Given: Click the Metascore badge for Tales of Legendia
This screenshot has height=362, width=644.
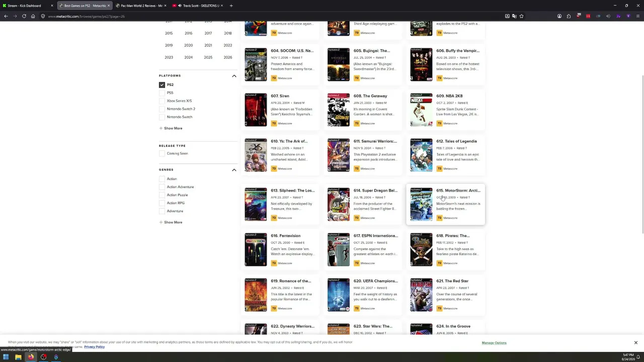Looking at the screenshot, I should pyautogui.click(x=439, y=168).
